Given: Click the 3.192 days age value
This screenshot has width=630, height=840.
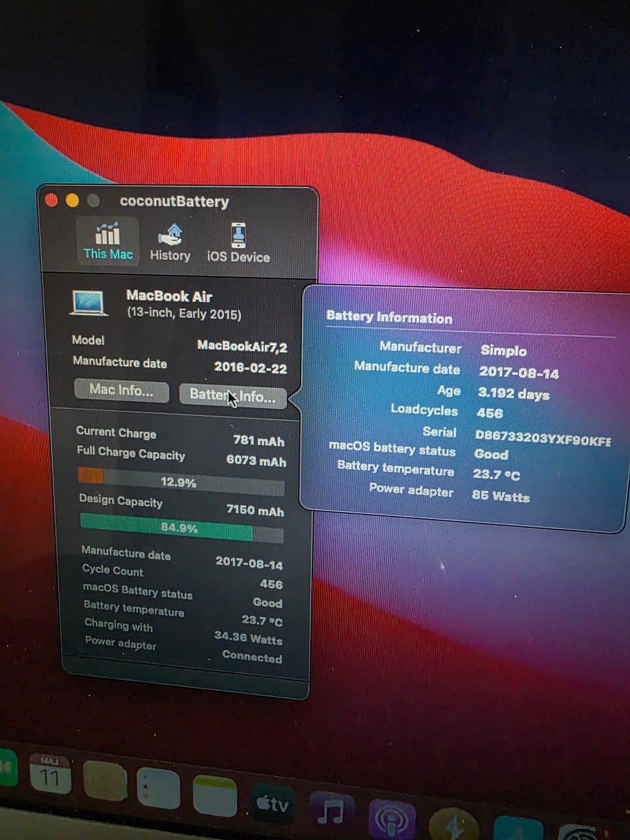Looking at the screenshot, I should coord(514,393).
